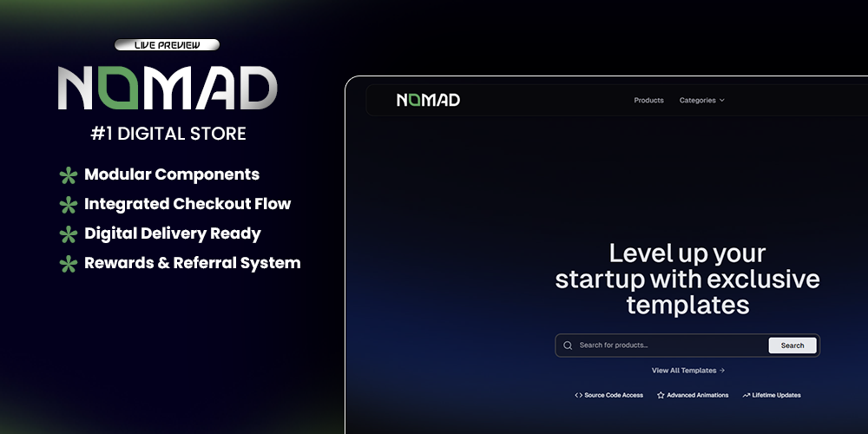
Task: Expand the Categories dropdown
Action: [702, 100]
